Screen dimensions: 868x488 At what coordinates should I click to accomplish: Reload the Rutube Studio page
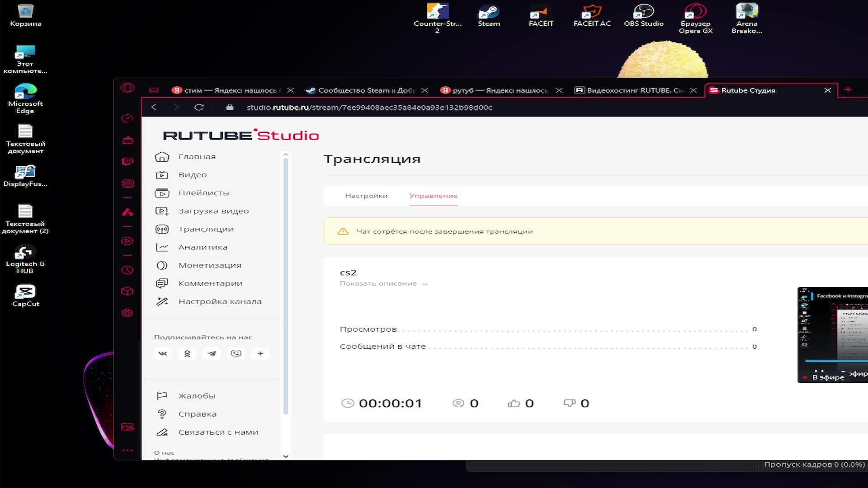click(x=199, y=107)
